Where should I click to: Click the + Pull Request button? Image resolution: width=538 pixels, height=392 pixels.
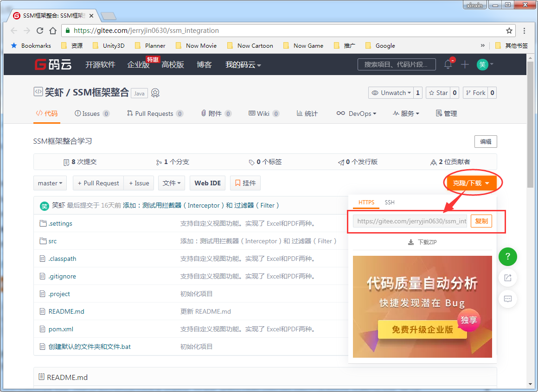[x=98, y=183]
